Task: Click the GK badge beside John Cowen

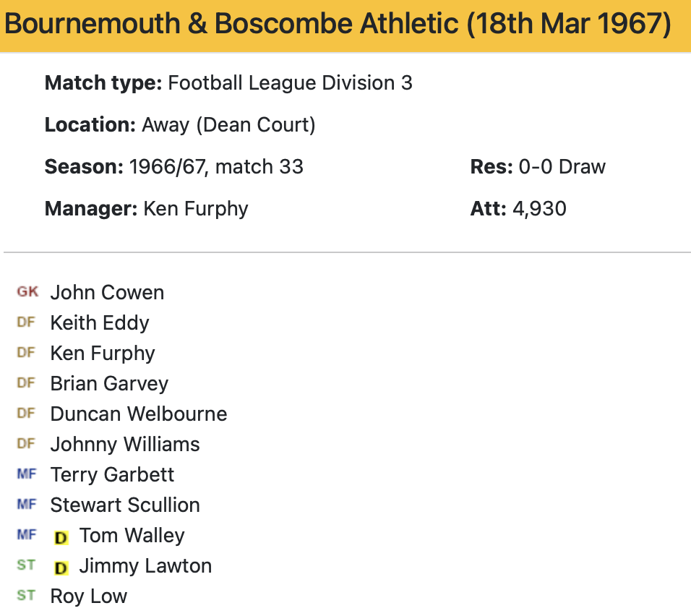Action: tap(27, 292)
